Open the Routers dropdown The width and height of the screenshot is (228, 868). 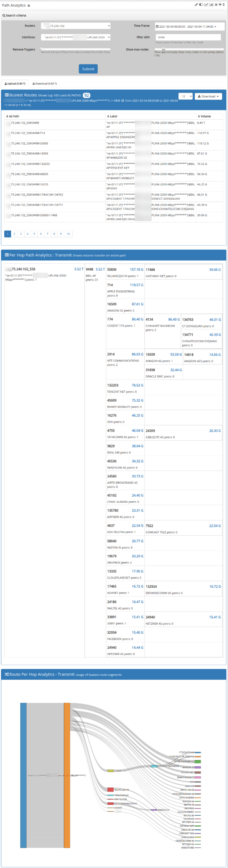click(76, 26)
